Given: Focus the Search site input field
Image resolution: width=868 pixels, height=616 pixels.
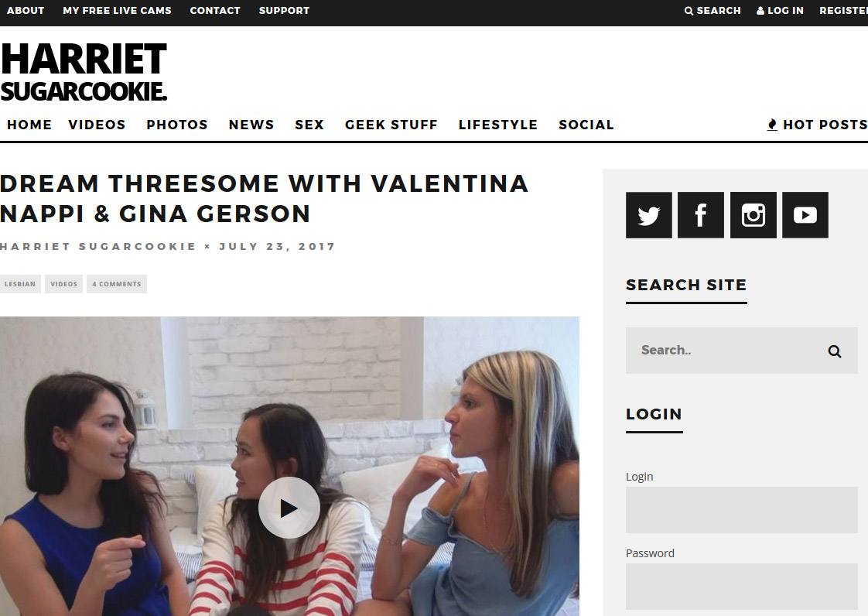Looking at the screenshot, I should click(x=725, y=351).
